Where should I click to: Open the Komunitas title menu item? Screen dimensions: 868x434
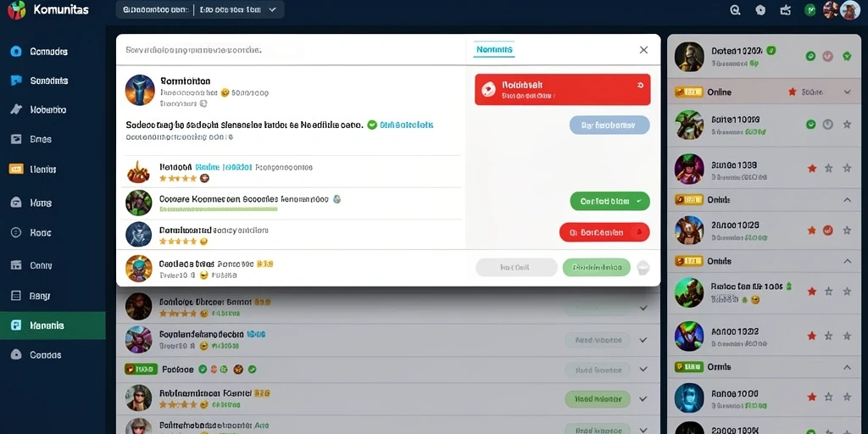point(61,10)
